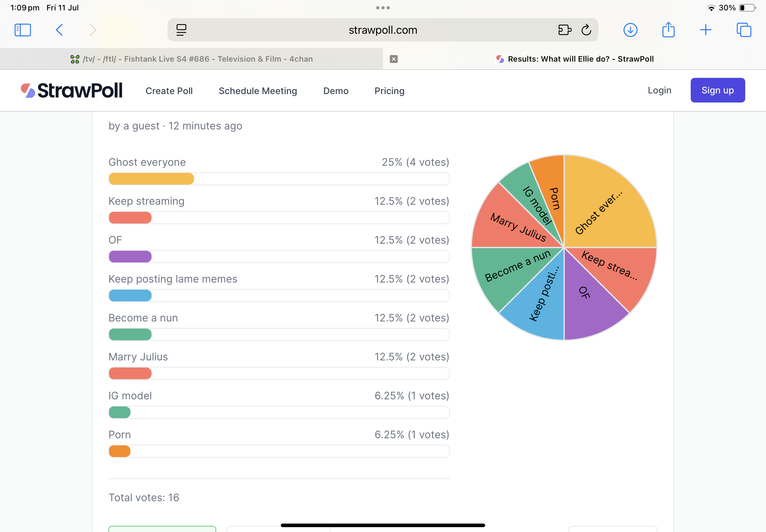This screenshot has width=766, height=532.
Task: Open the Demo navigation link
Action: [x=336, y=91]
